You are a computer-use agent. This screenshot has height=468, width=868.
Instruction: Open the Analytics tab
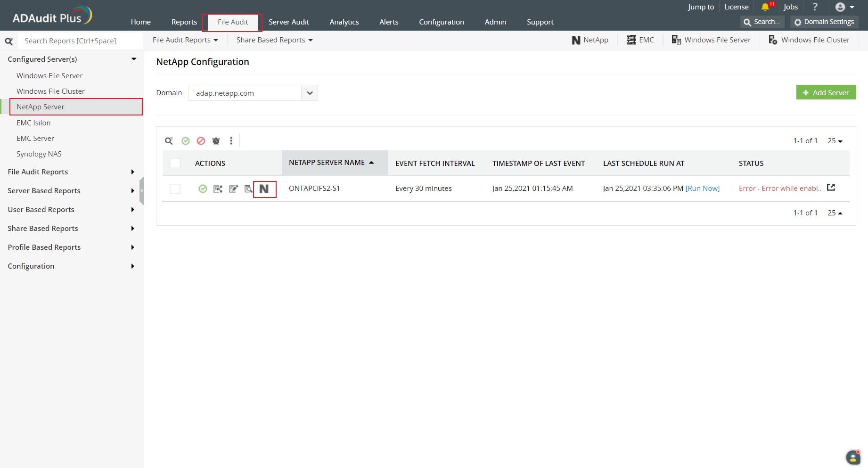coord(344,22)
